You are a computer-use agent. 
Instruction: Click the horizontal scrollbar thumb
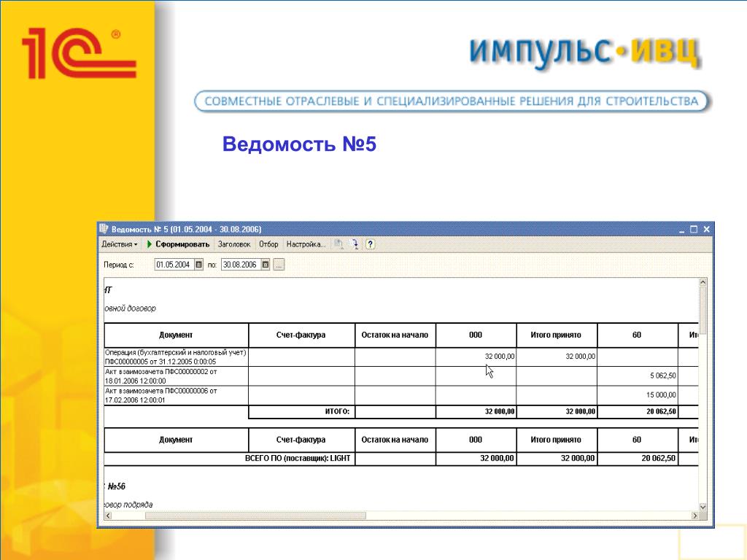tap(255, 516)
